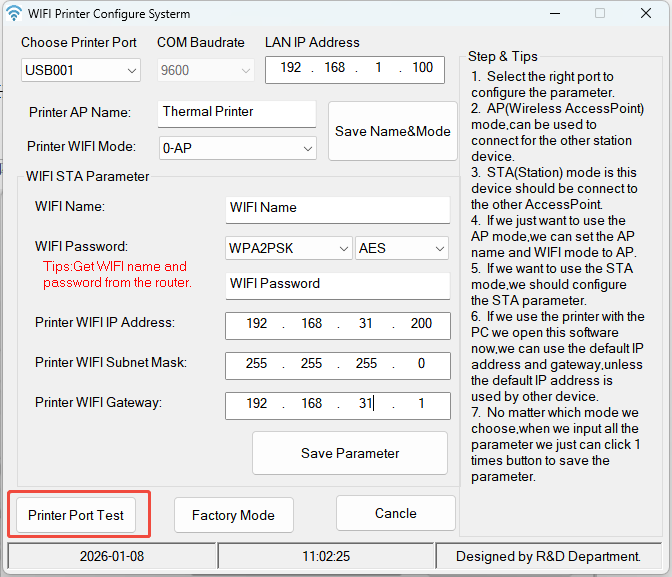Click the WiFi icon in title bar
The height and width of the screenshot is (577, 672).
pyautogui.click(x=14, y=14)
